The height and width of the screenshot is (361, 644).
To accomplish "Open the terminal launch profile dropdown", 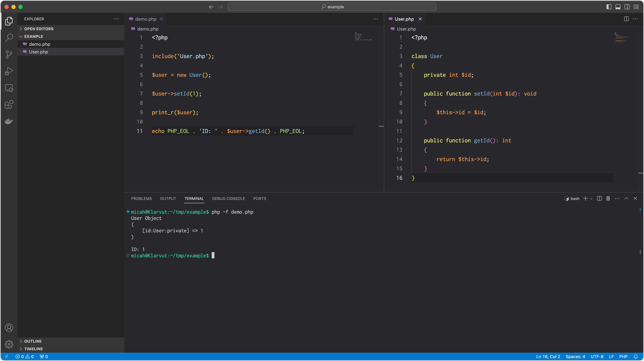I will (591, 198).
